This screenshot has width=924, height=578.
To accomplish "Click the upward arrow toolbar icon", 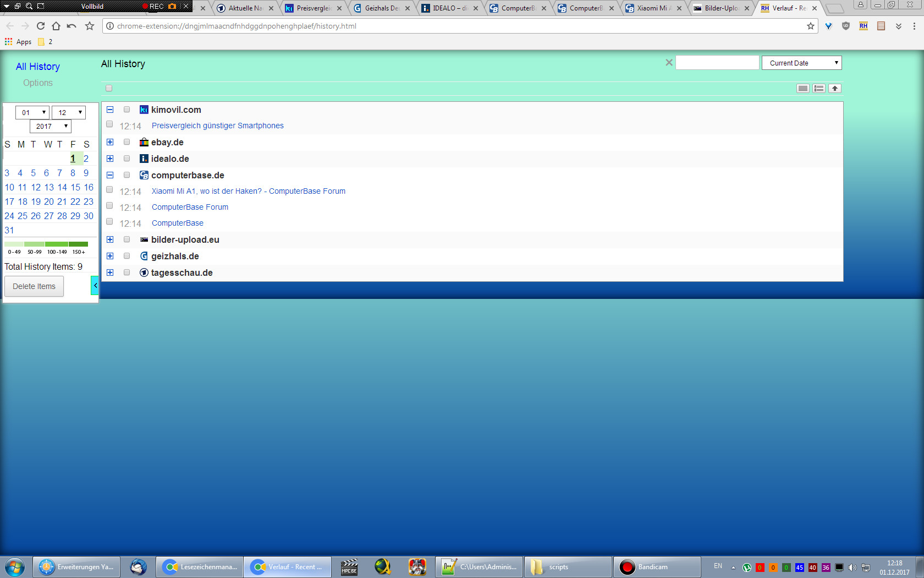I will [835, 88].
